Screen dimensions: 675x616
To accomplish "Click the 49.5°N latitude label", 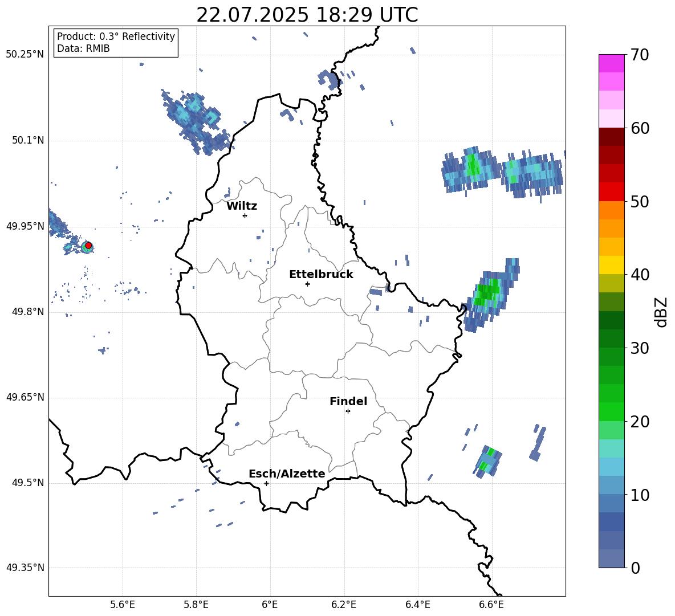I will (x=27, y=483).
